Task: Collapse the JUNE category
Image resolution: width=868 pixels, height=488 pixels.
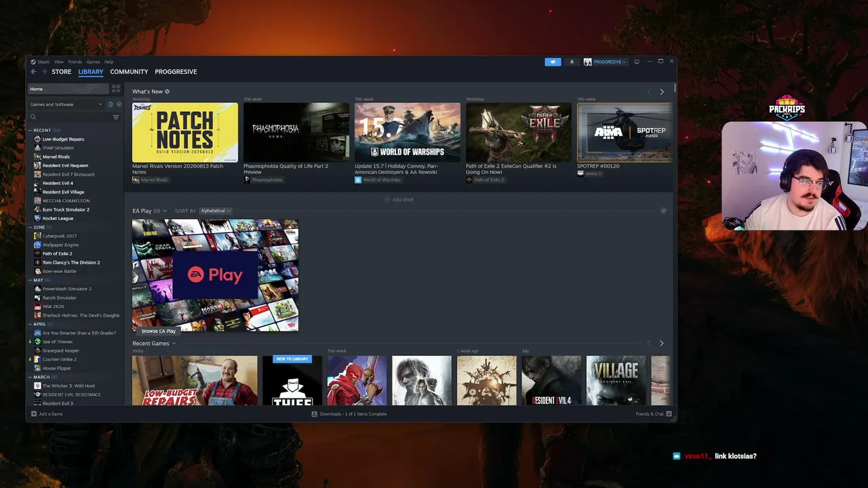Action: (31, 227)
